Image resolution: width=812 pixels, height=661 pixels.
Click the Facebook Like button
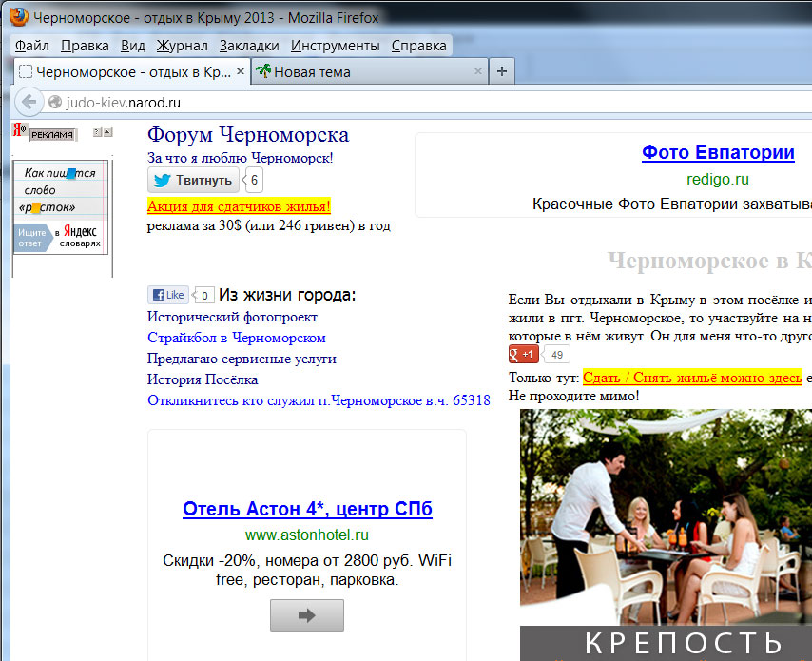[x=168, y=295]
